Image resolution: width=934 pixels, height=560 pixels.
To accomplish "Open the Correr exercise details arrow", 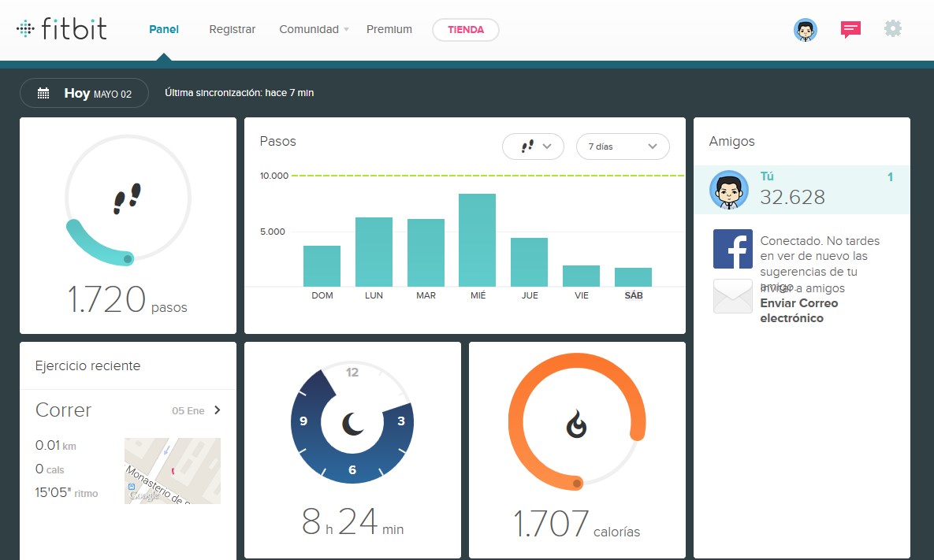I will [x=218, y=410].
